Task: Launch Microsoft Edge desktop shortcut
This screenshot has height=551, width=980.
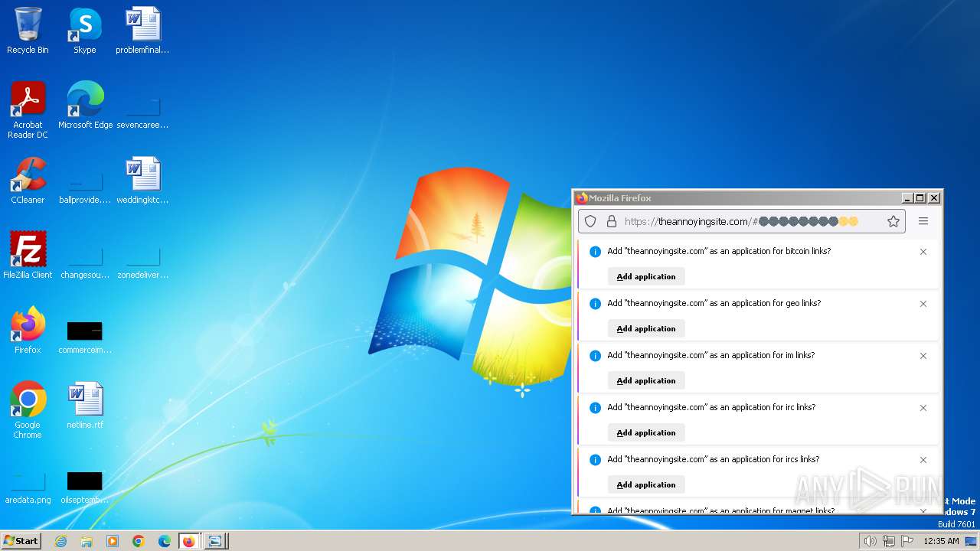Action: pos(85,106)
